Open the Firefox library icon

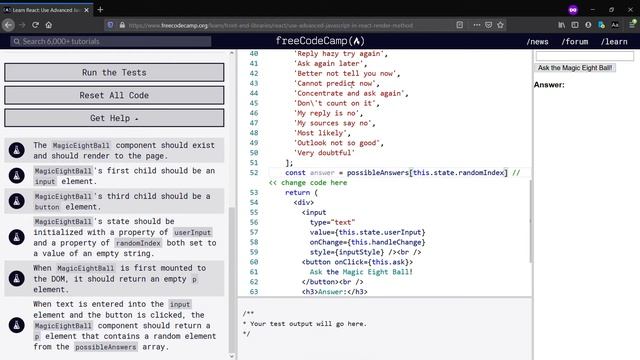click(562, 25)
